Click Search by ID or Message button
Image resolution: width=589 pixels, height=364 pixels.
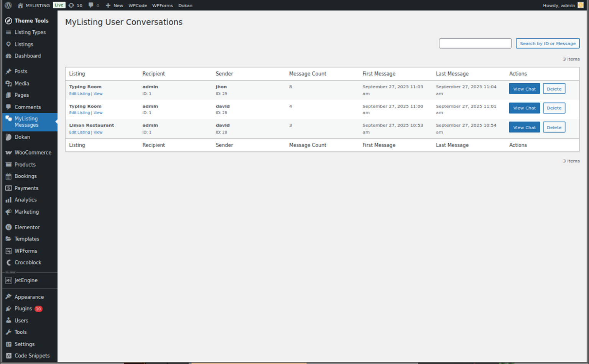tap(548, 43)
